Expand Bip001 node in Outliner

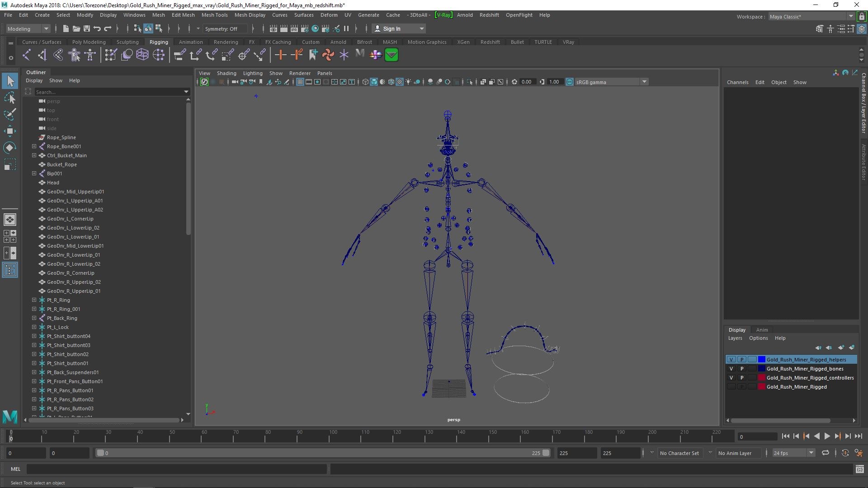click(x=34, y=174)
